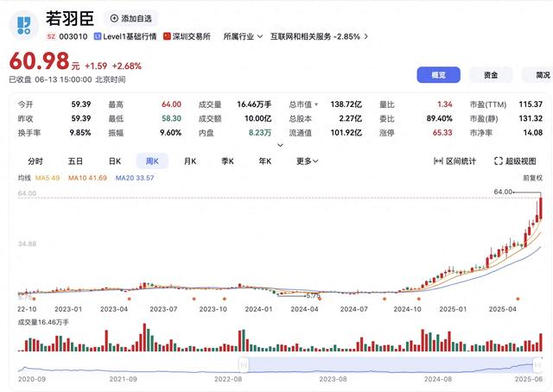
Task: Click MA5 moving average label
Action: click(x=48, y=178)
